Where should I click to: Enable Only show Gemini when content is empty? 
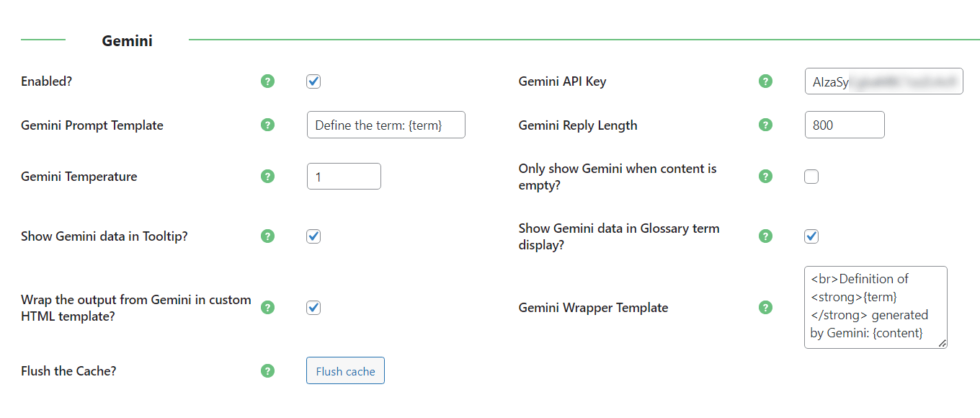tap(811, 177)
